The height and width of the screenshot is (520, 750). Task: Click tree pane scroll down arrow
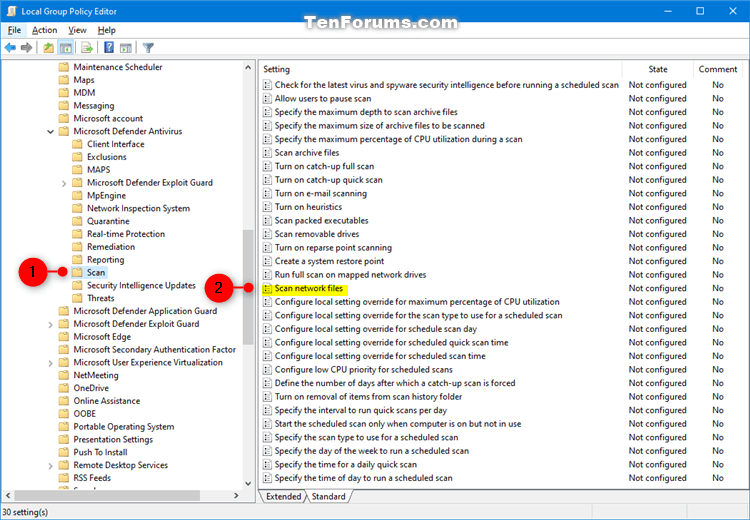click(248, 484)
